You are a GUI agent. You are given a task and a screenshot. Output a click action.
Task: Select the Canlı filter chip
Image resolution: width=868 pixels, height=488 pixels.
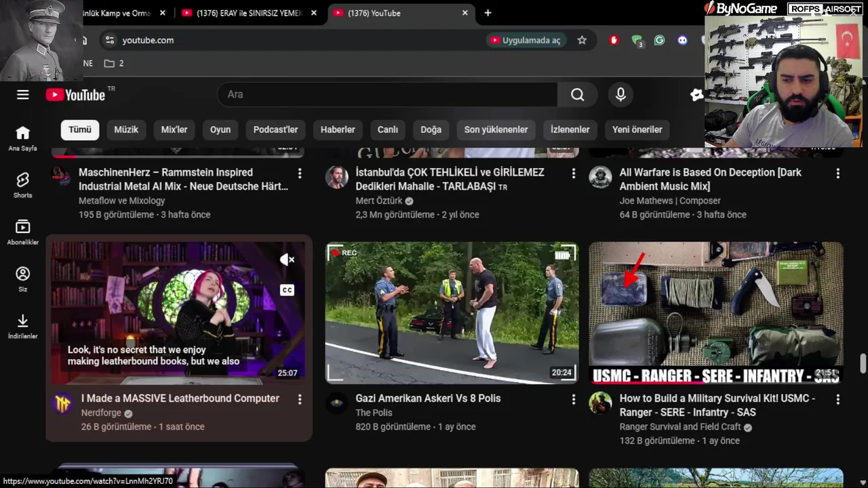pyautogui.click(x=388, y=129)
